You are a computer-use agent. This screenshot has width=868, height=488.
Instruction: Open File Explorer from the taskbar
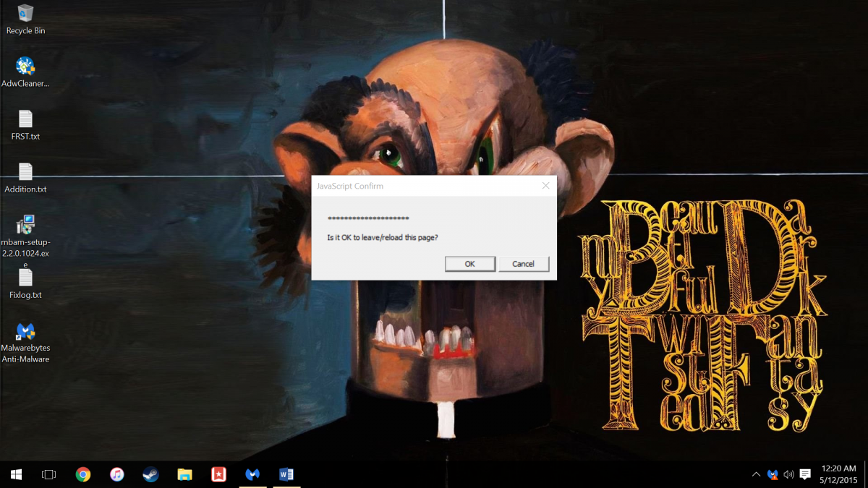pyautogui.click(x=184, y=474)
